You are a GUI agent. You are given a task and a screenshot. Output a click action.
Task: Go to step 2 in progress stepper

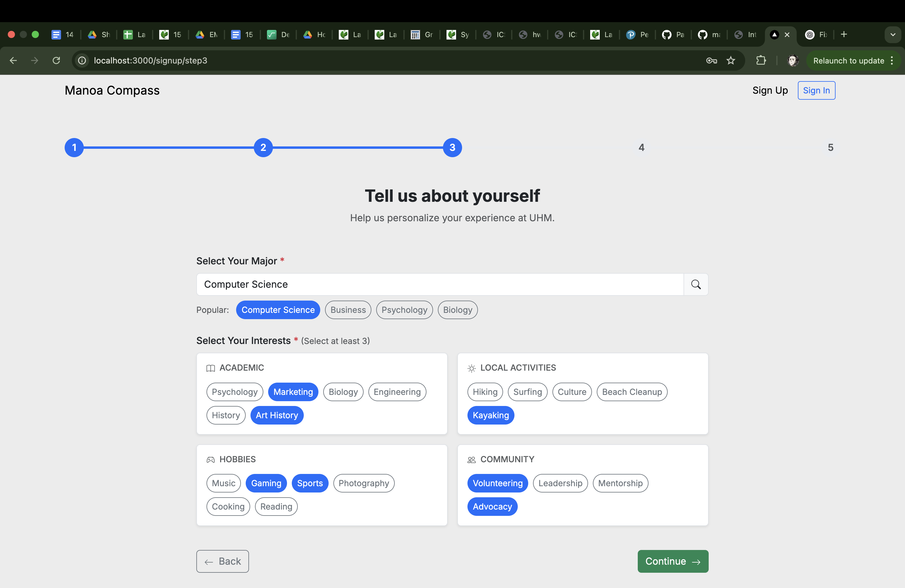coord(263,147)
